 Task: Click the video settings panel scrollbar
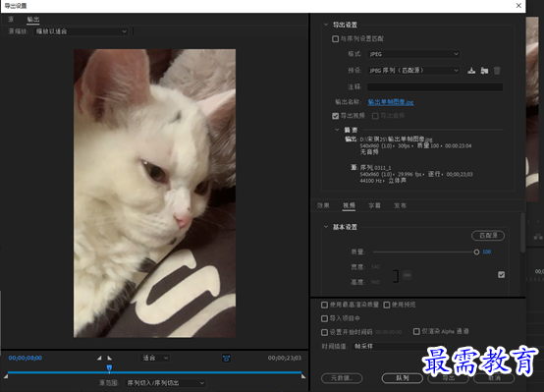coord(522,233)
